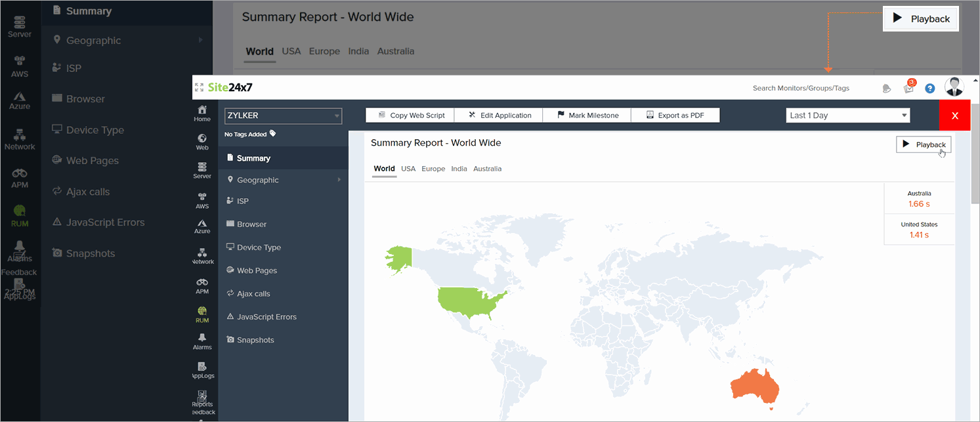Screen dimensions: 980x422
Task: Click the Edit Application button
Action: coord(499,116)
